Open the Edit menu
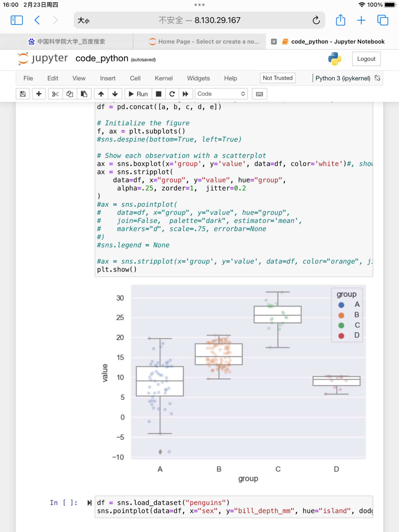399x532 pixels. [x=53, y=78]
